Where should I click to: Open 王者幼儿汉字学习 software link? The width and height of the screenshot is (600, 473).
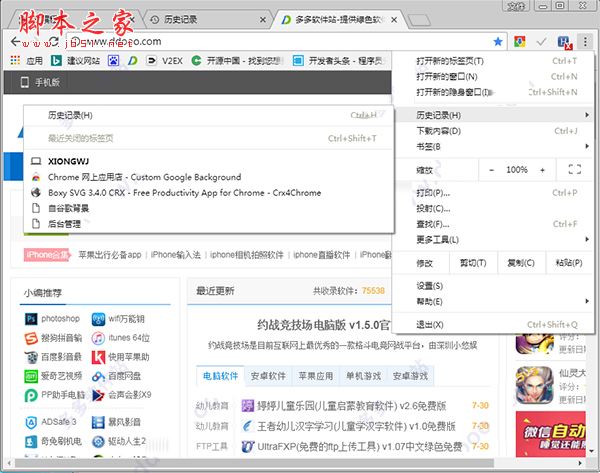click(x=356, y=426)
